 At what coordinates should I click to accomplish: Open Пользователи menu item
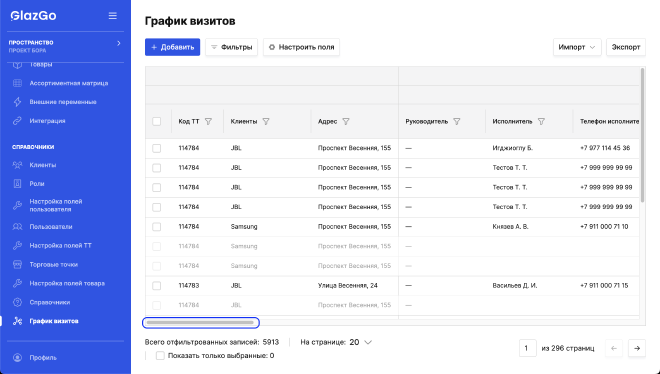click(x=51, y=226)
